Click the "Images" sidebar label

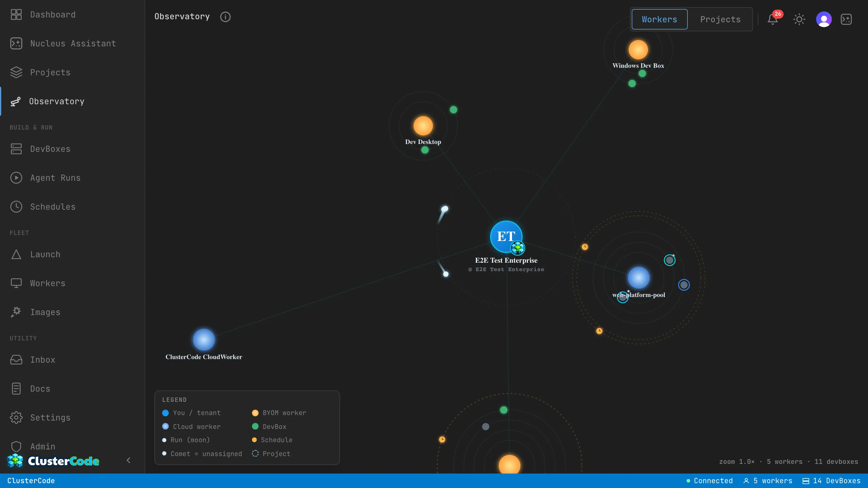[46, 312]
